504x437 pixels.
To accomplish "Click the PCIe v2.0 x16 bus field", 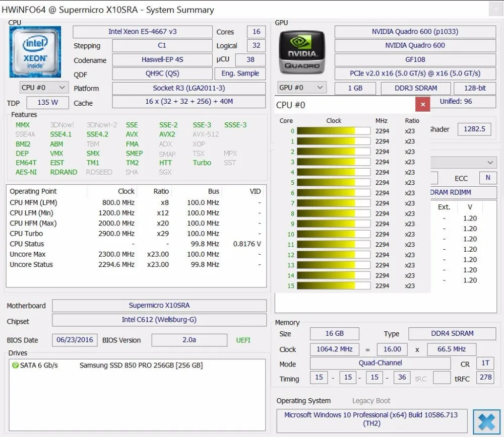I will point(415,74).
